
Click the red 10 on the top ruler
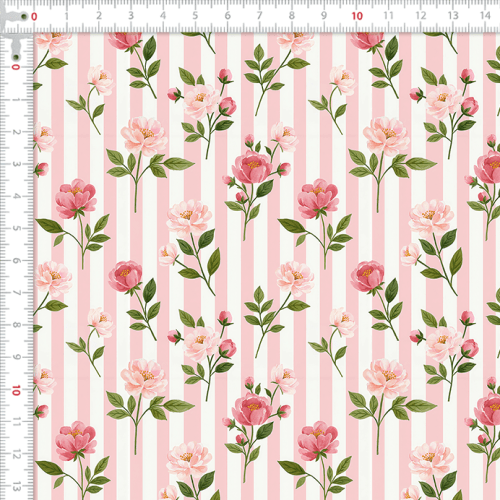(357, 16)
